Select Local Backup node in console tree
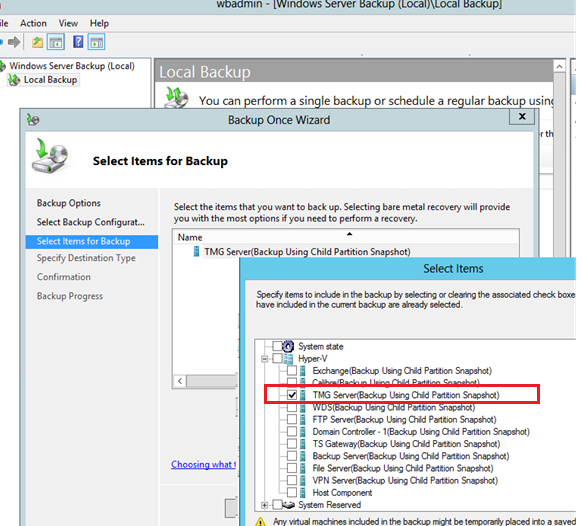 [x=50, y=80]
